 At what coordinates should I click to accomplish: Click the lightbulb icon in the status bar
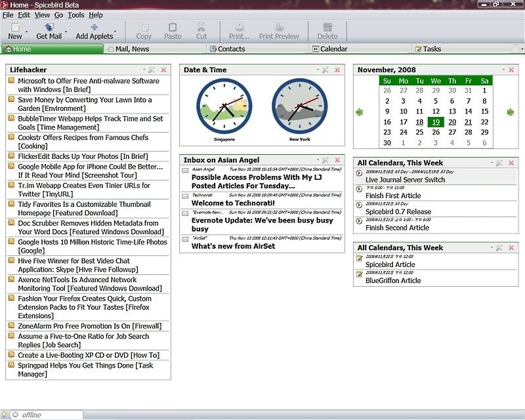(4, 415)
